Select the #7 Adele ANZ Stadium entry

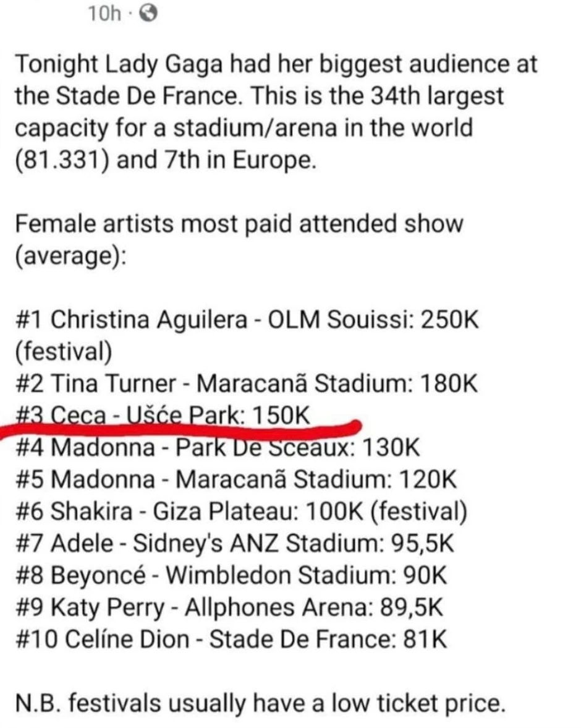click(234, 543)
